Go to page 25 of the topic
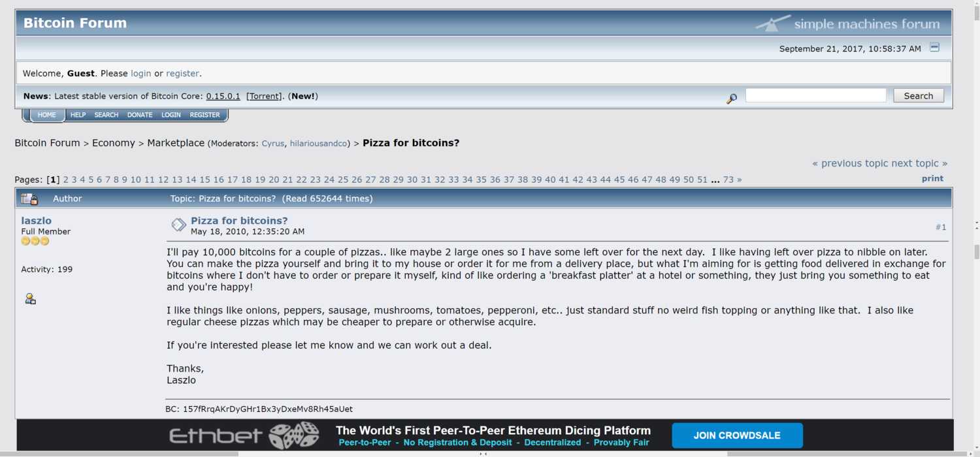980x457 pixels. pos(342,180)
